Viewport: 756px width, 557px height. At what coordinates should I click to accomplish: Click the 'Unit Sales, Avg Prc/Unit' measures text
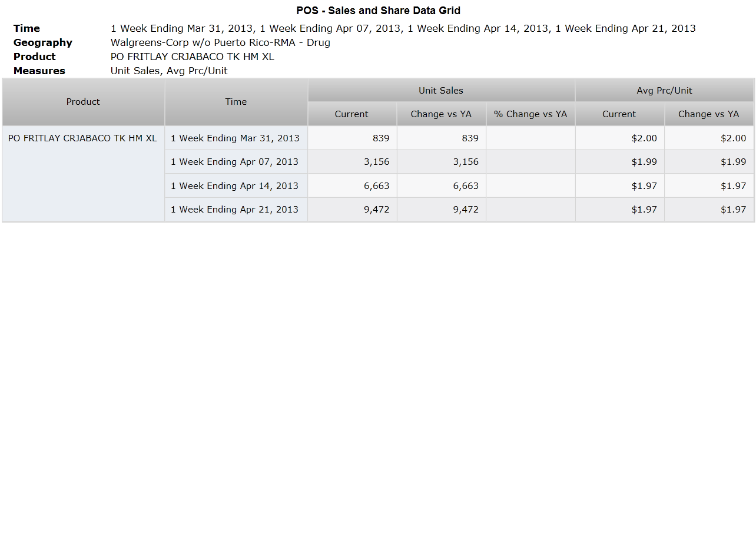(169, 71)
